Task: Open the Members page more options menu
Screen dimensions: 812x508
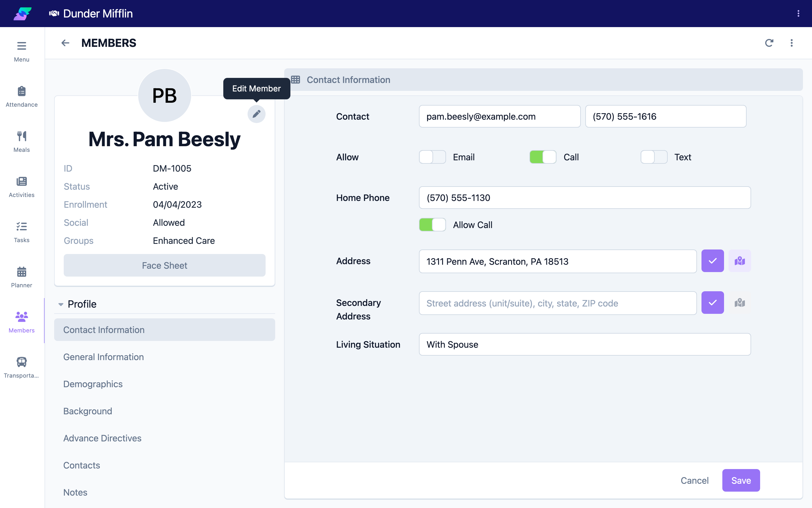Action: coord(791,43)
